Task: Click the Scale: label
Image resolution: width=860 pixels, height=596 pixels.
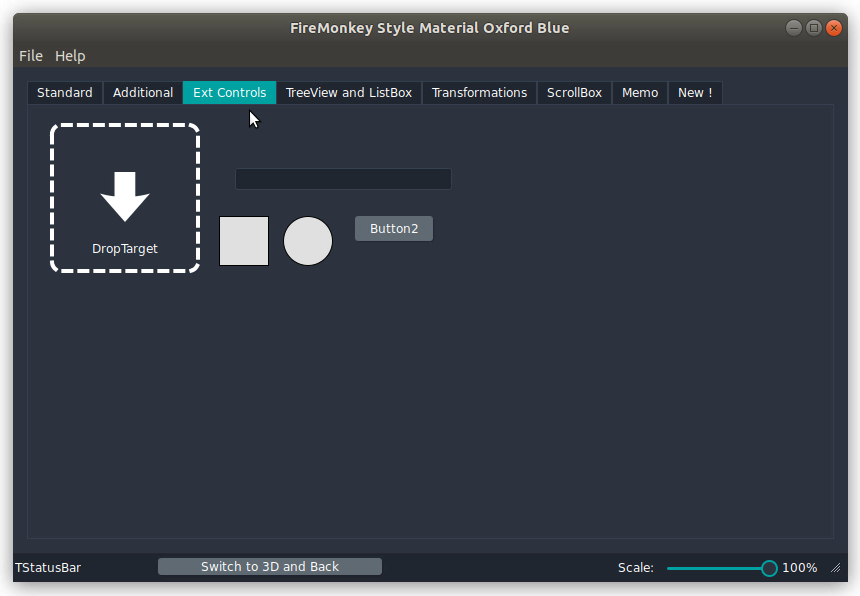Action: [x=636, y=567]
